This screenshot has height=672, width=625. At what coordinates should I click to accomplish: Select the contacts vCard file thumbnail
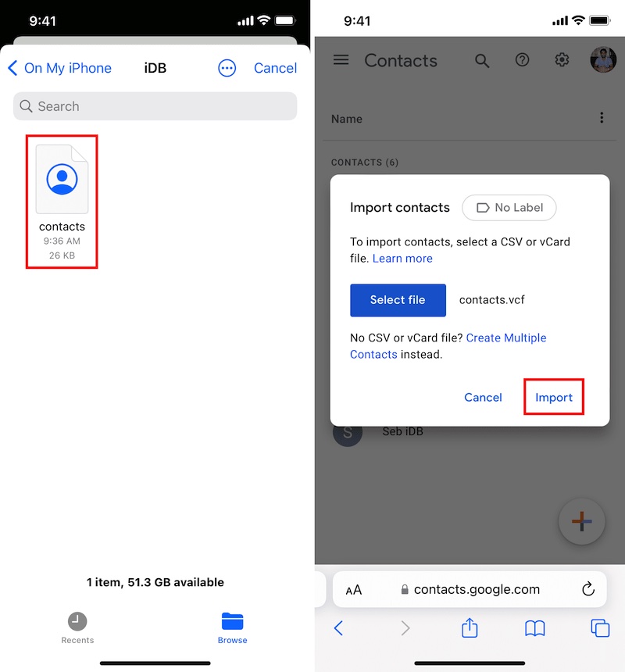click(x=62, y=179)
